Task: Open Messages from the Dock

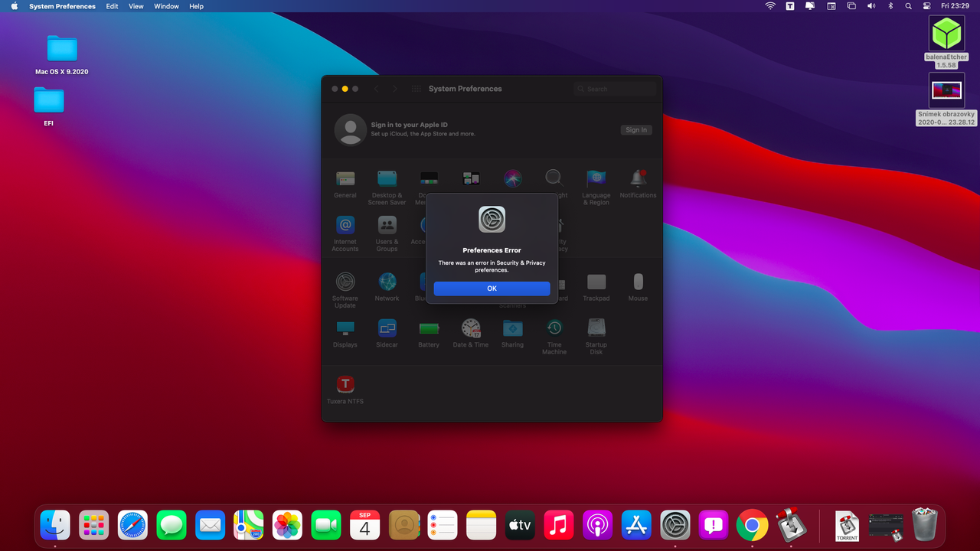Action: [x=171, y=525]
